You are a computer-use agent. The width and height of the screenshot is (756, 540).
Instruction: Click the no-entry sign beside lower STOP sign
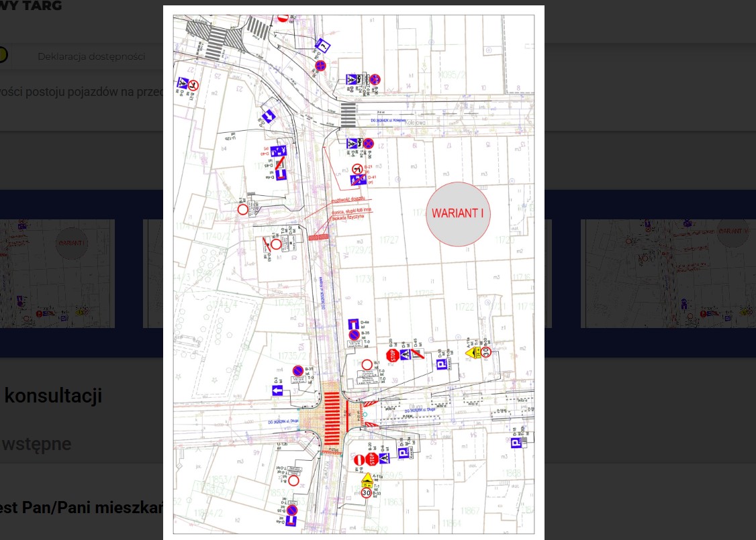pos(359,460)
